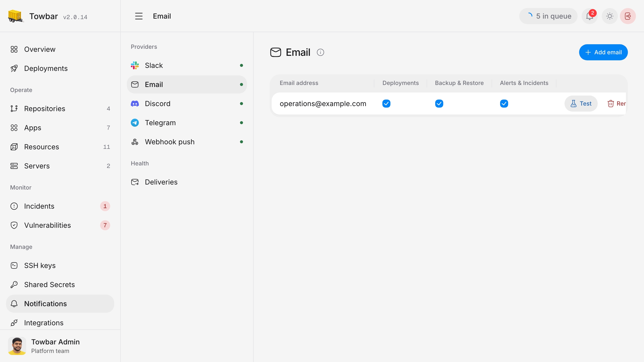Send a Test email for operations@example.com

click(x=581, y=104)
